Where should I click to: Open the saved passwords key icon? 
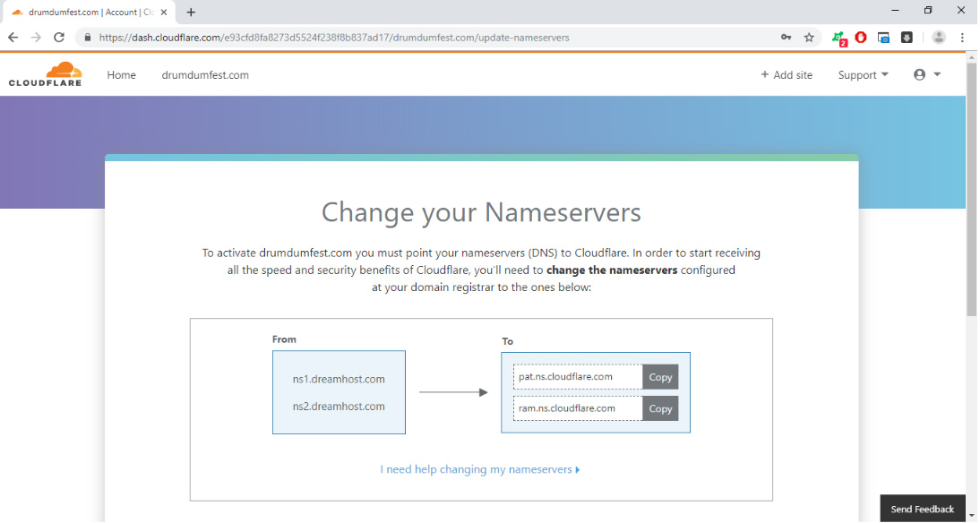click(787, 37)
